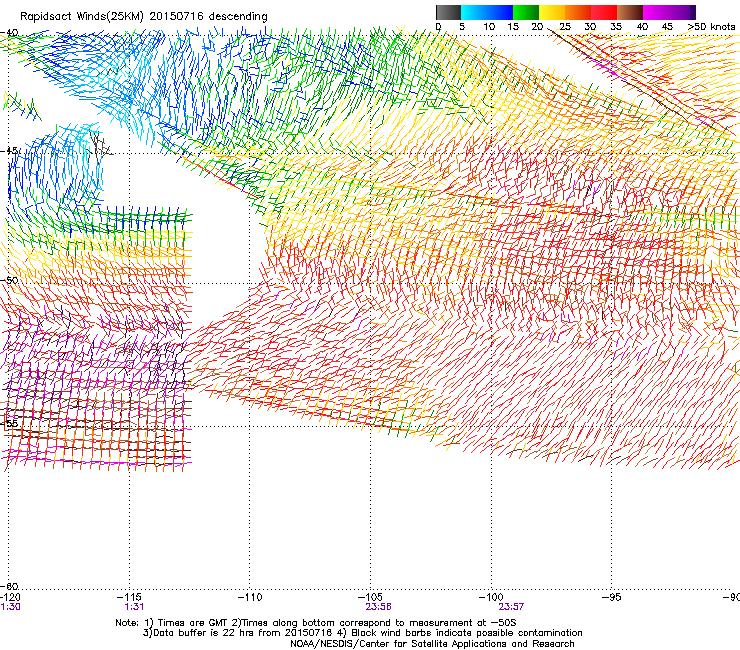Click the magenta 40-45 knots legend segment
Viewport: 740px width, 650px height.
[x=656, y=12]
